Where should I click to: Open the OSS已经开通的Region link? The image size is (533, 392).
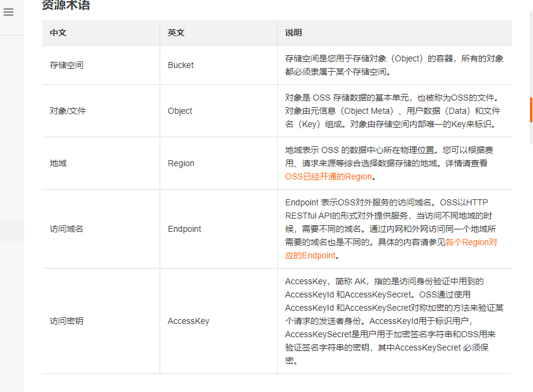click(x=328, y=177)
